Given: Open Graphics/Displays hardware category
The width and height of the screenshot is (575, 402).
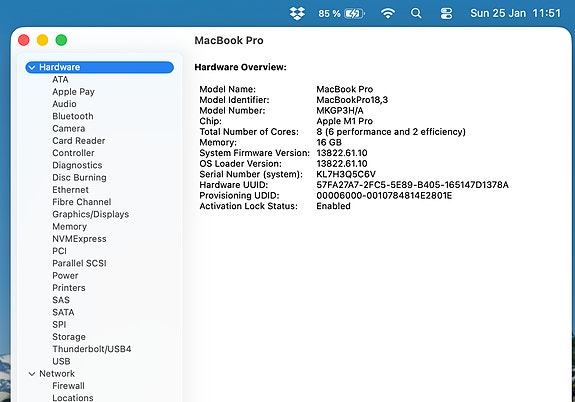Looking at the screenshot, I should tap(91, 214).
